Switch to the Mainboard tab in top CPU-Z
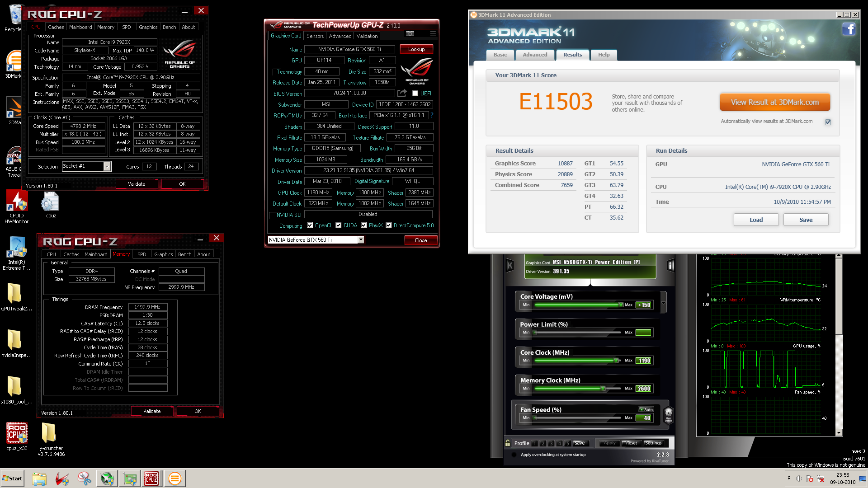 [x=80, y=27]
